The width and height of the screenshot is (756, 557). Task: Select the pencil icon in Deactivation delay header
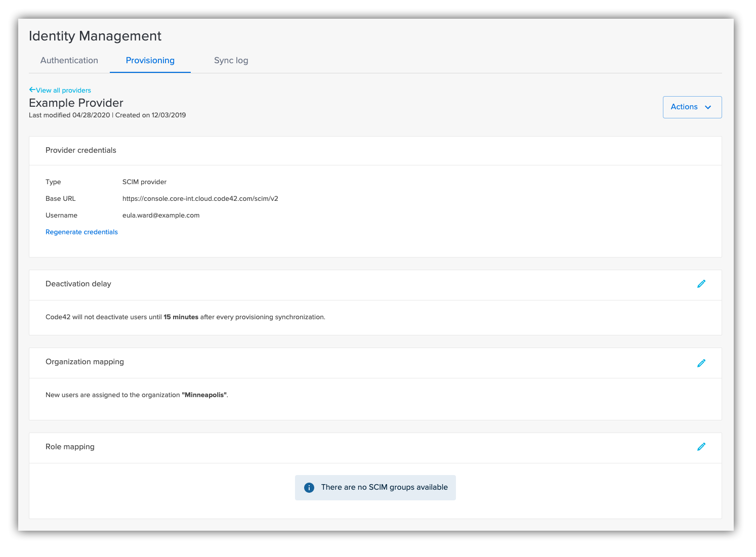click(x=701, y=284)
